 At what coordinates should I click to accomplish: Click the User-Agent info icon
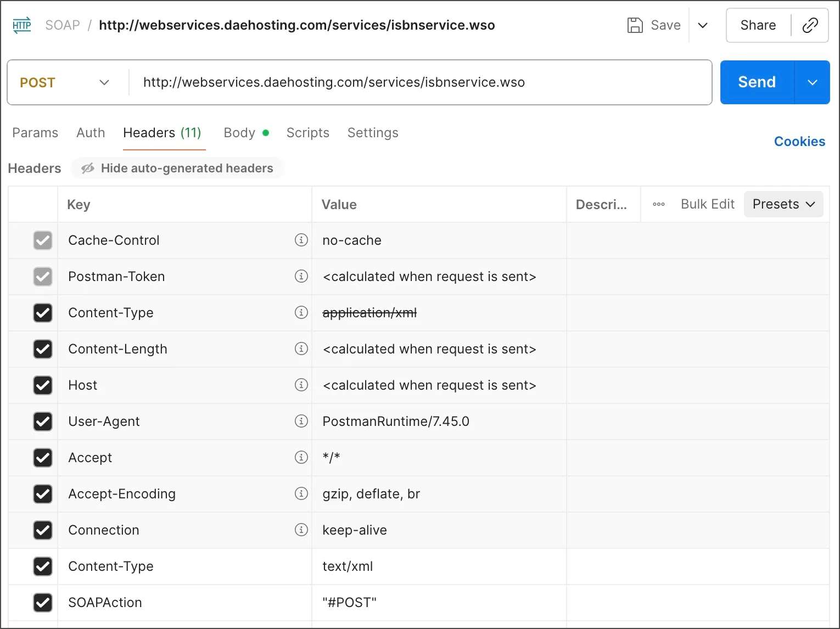pyautogui.click(x=301, y=421)
